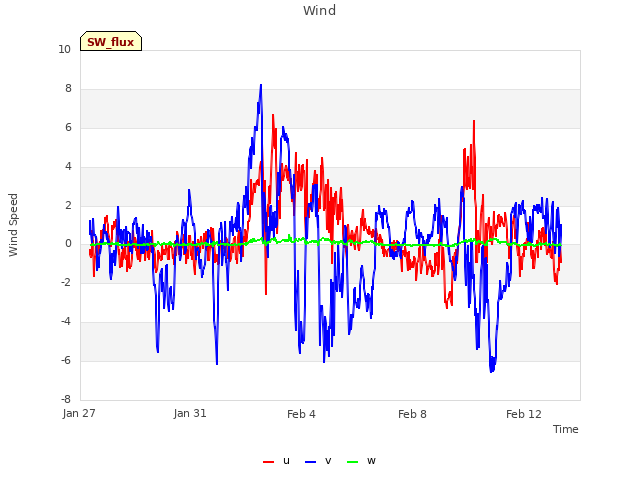
Task: Click the y-axis label -8
Action: (66, 399)
